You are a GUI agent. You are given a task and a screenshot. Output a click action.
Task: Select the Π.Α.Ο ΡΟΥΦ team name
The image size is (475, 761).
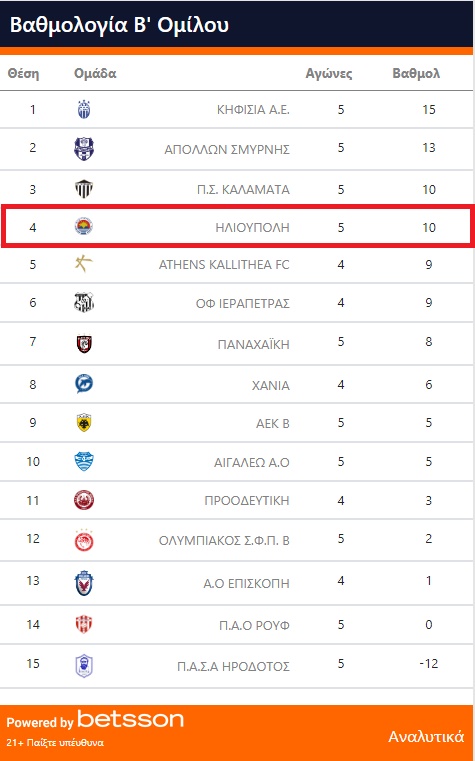tap(254, 626)
